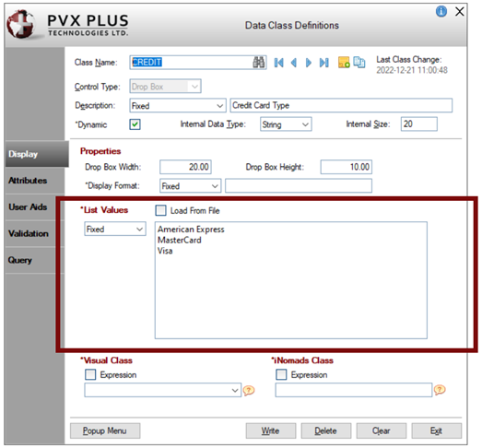Viewport: 482px width, 448px height.
Task: Check the Visual Class Expression checkbox
Action: (90, 374)
